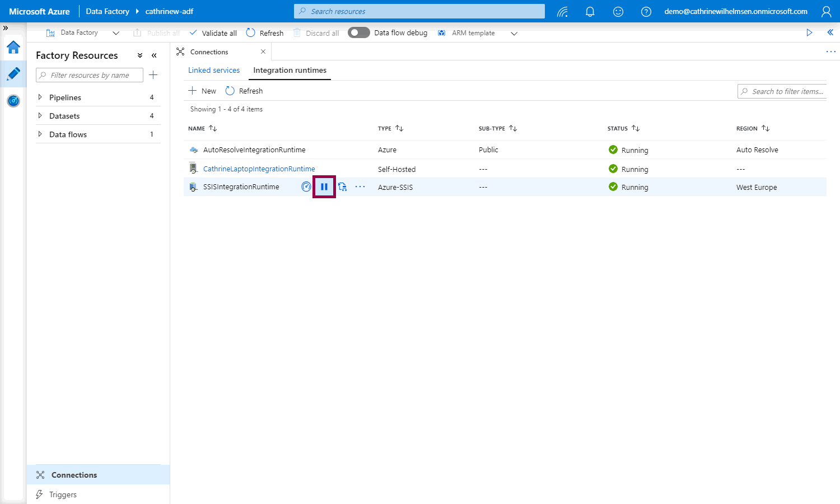
Task: Go to Data Factory home icon
Action: 13,48
